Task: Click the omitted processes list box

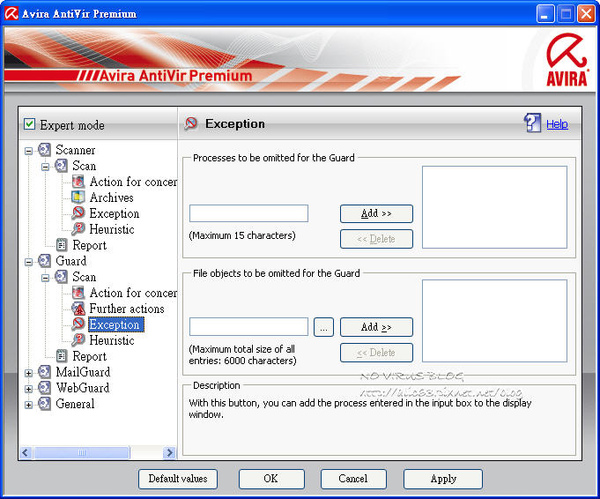Action: (x=494, y=207)
